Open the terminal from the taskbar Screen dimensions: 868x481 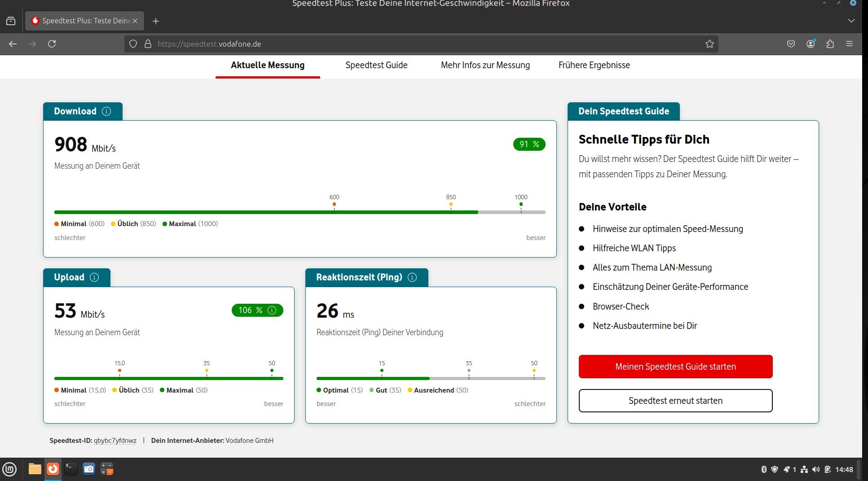71,469
